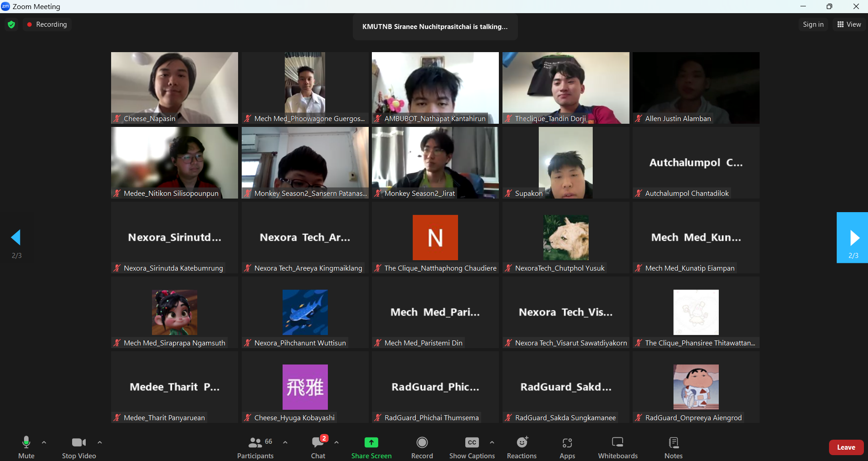The image size is (868, 461).
Task: Select Cheese_Napasin's video tile
Action: point(175,88)
